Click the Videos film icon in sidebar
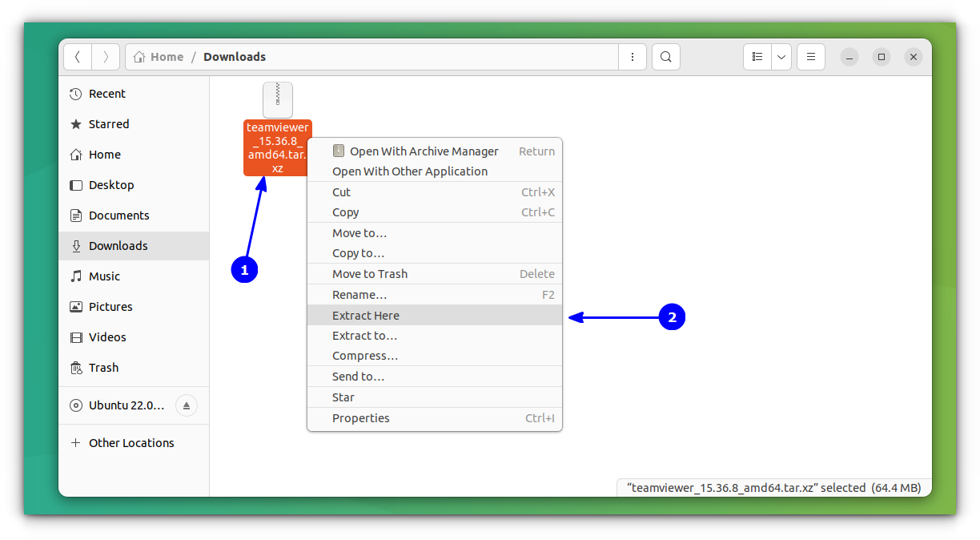980x540 pixels. [x=76, y=337]
